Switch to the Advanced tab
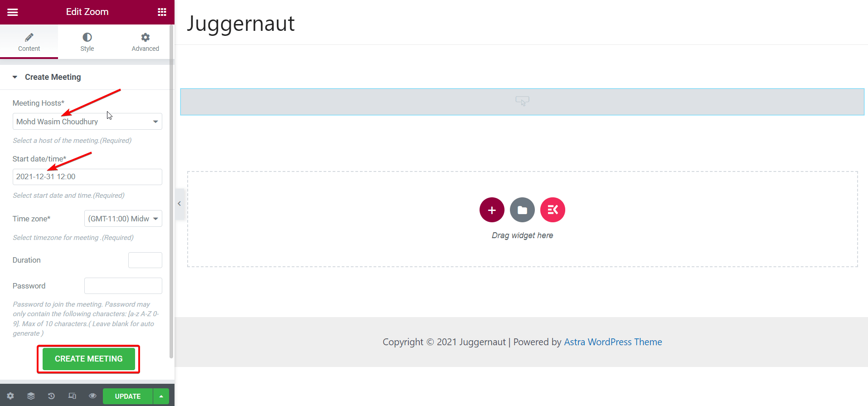 tap(145, 41)
